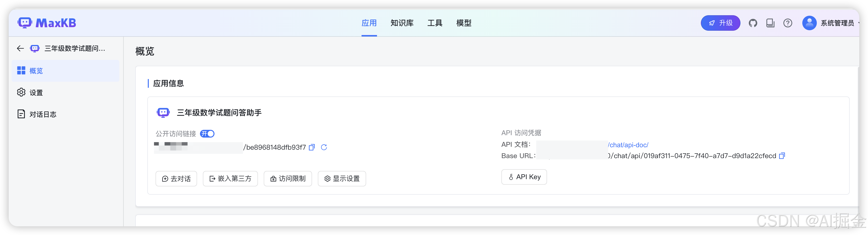
Task: Copy the public access link
Action: [312, 147]
